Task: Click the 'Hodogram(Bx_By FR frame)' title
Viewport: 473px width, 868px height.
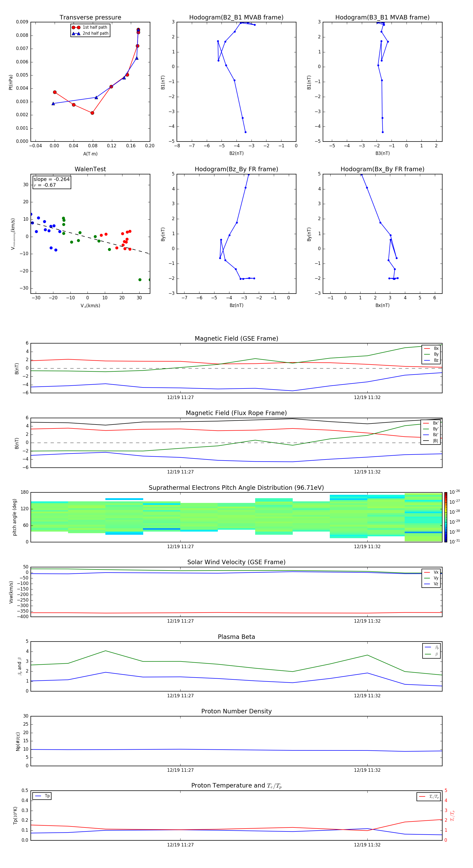Action: 382,169
